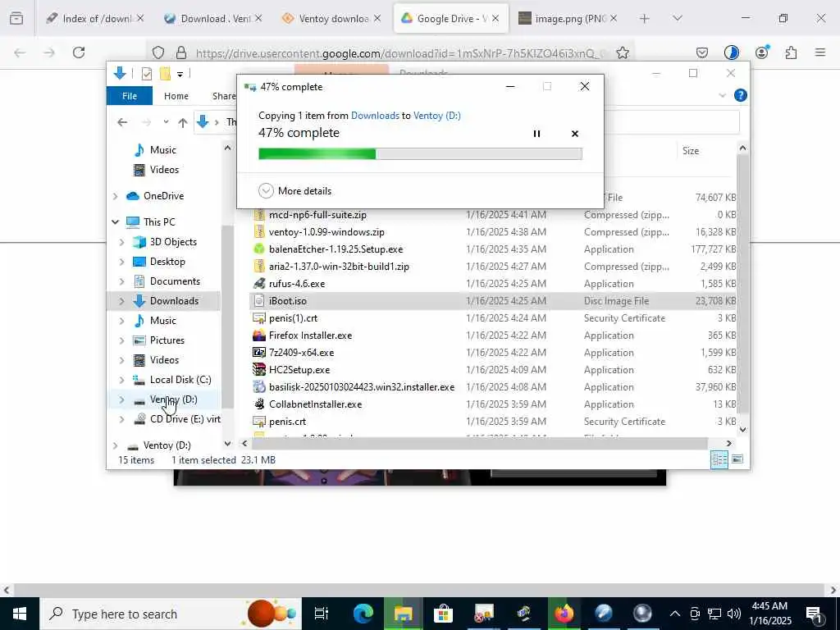Screen dimensions: 840x630
Task: Collapse the This PC tree node
Action: pos(115,221)
